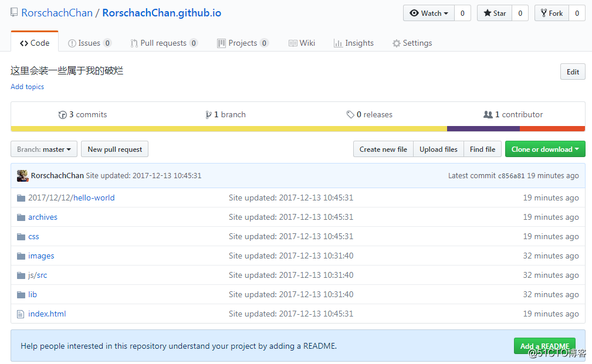The width and height of the screenshot is (592, 364).
Task: Open the RorschachChan.github.io repository link
Action: pos(161,13)
